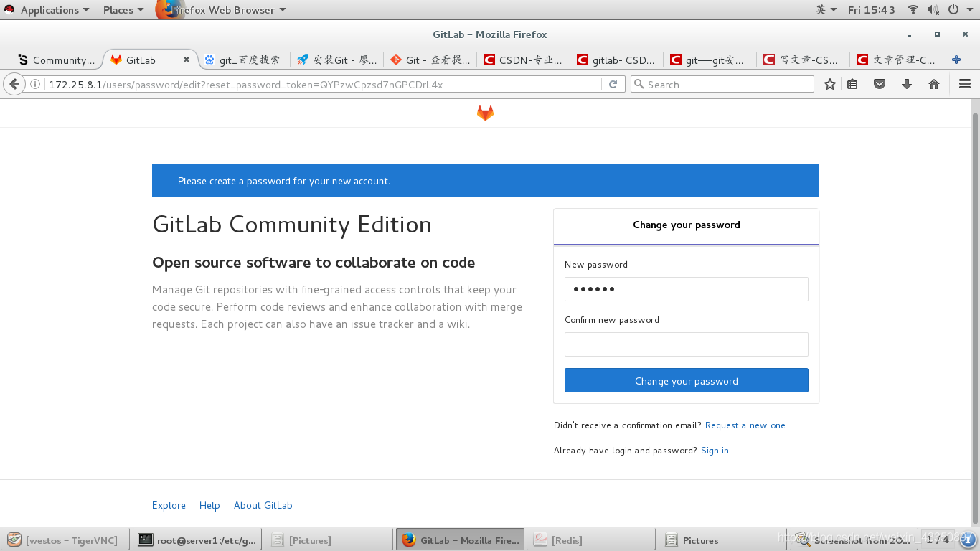
Task: Click the search magnifier icon in search box
Action: pyautogui.click(x=639, y=84)
